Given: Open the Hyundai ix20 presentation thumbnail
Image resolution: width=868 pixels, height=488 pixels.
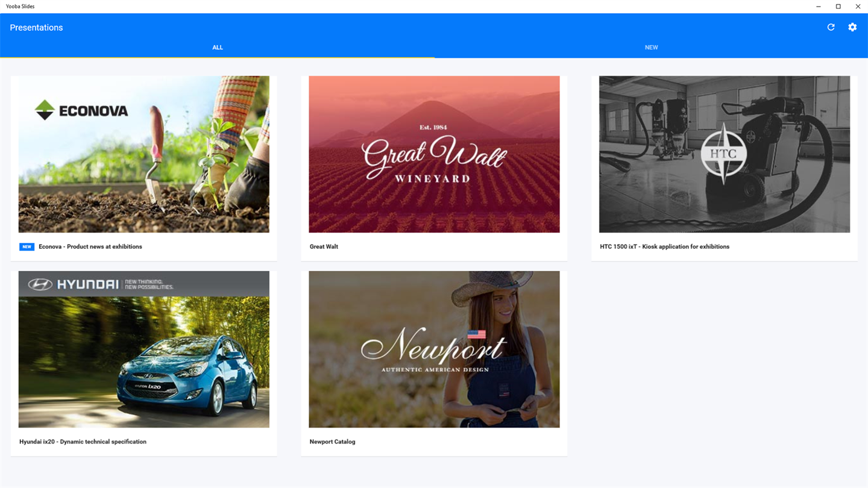Looking at the screenshot, I should [x=144, y=349].
